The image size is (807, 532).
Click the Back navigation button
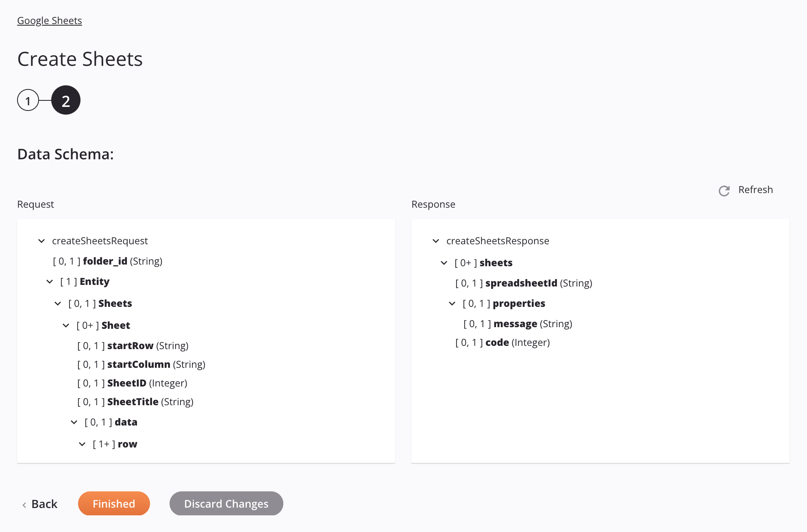coord(40,503)
